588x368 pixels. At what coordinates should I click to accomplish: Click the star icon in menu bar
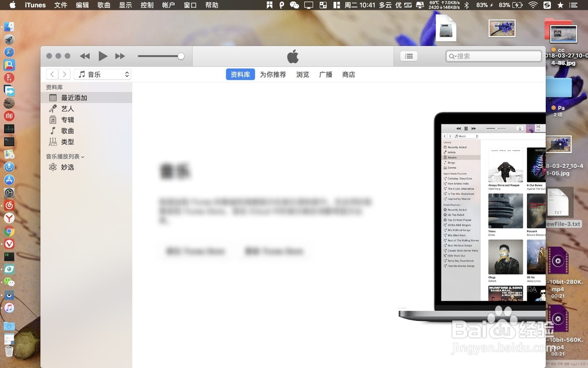560,5
